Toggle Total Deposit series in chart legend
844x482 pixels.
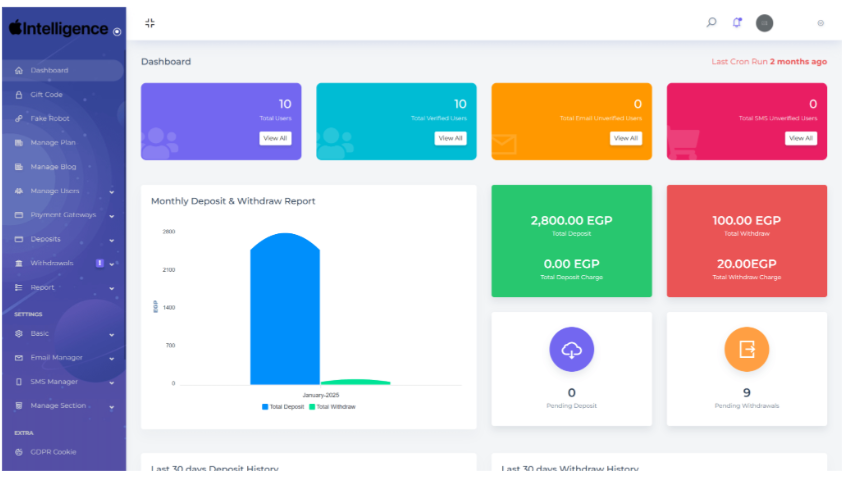coord(283,407)
